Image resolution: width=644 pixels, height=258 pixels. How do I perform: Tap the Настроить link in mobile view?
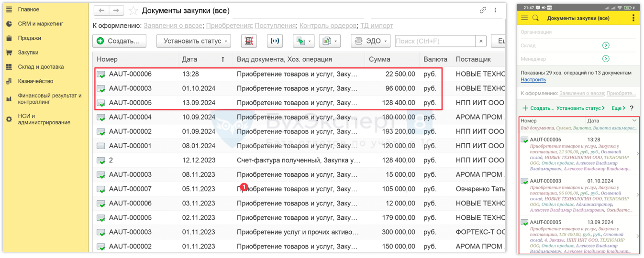point(533,80)
